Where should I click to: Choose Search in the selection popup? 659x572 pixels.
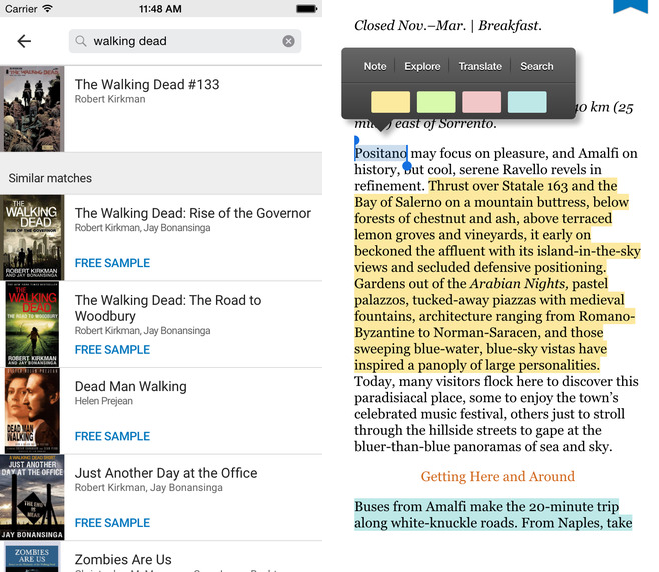(x=537, y=66)
